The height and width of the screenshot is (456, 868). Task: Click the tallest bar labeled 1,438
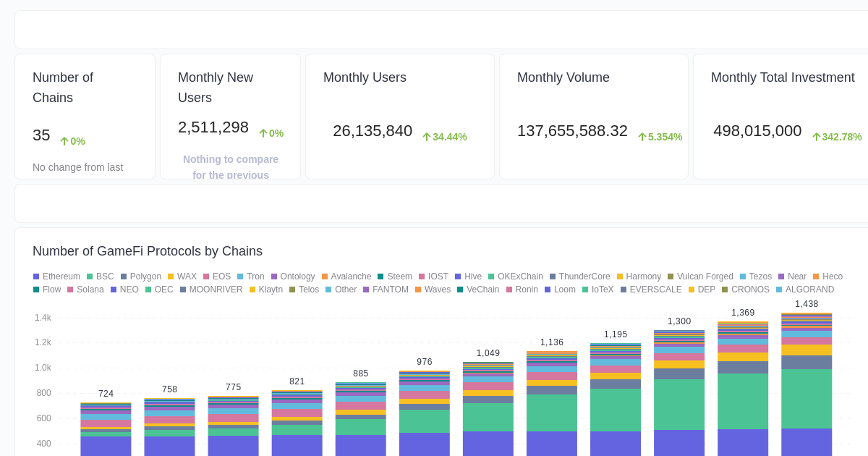pyautogui.click(x=807, y=391)
